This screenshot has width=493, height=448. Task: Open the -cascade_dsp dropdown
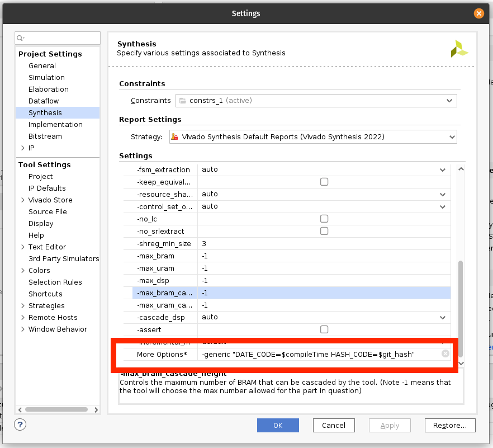coord(443,318)
